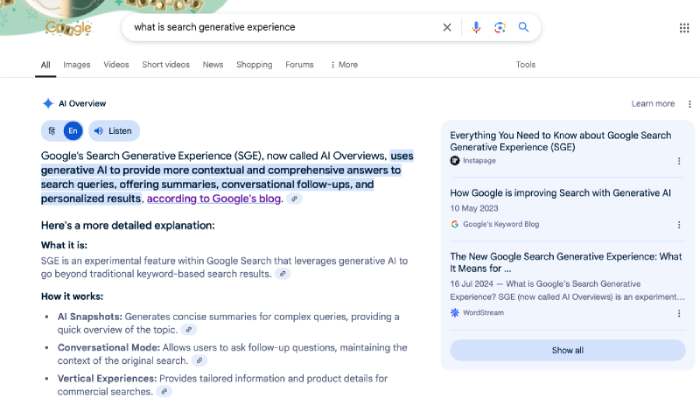
Task: Click the WordStream site favicon
Action: coord(454,313)
